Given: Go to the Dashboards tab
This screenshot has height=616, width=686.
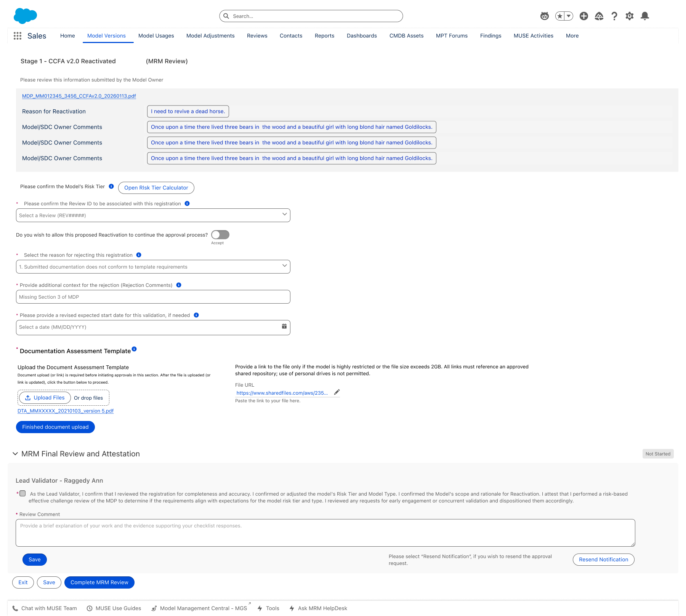Looking at the screenshot, I should (362, 36).
